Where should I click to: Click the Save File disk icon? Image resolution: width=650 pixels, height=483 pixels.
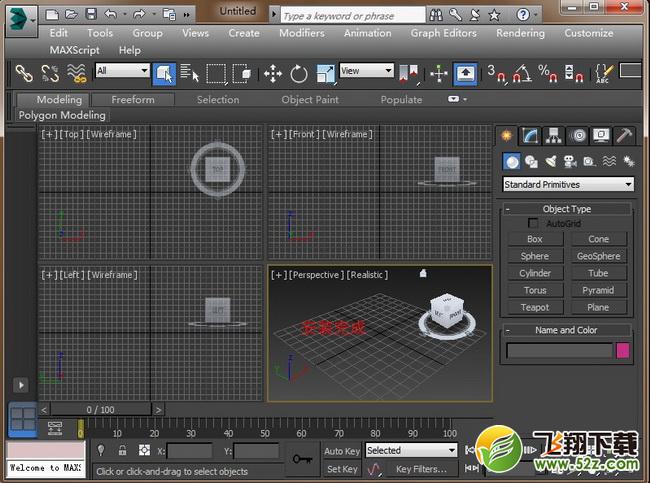point(91,15)
